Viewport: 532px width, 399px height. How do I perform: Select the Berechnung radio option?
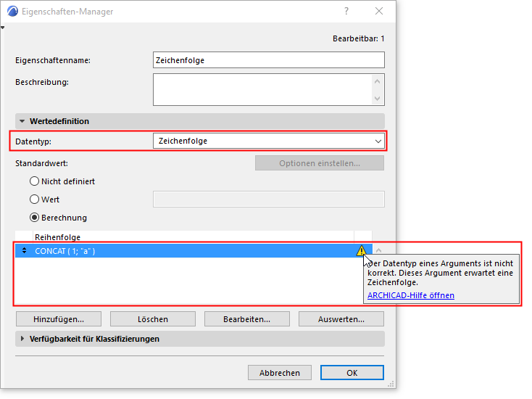point(34,218)
